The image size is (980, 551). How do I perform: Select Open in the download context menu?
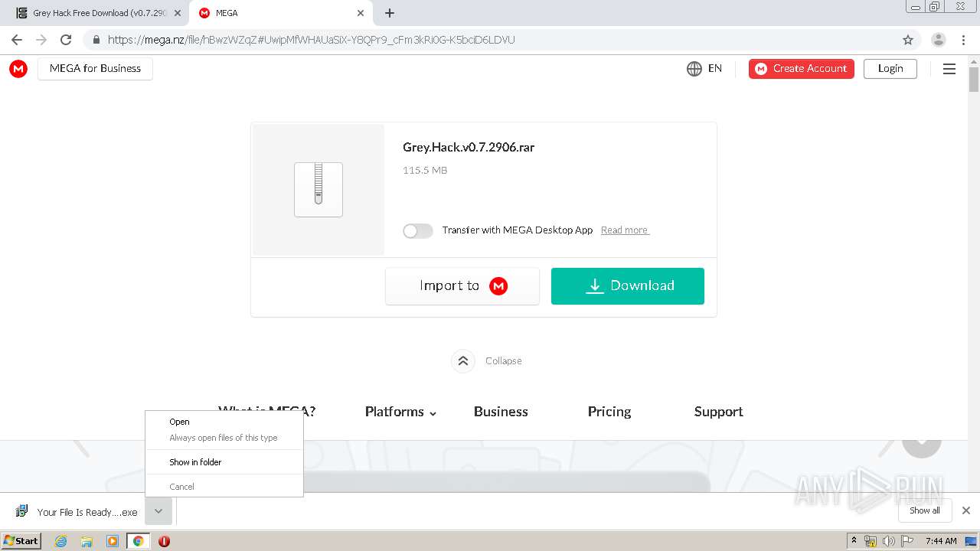[180, 422]
